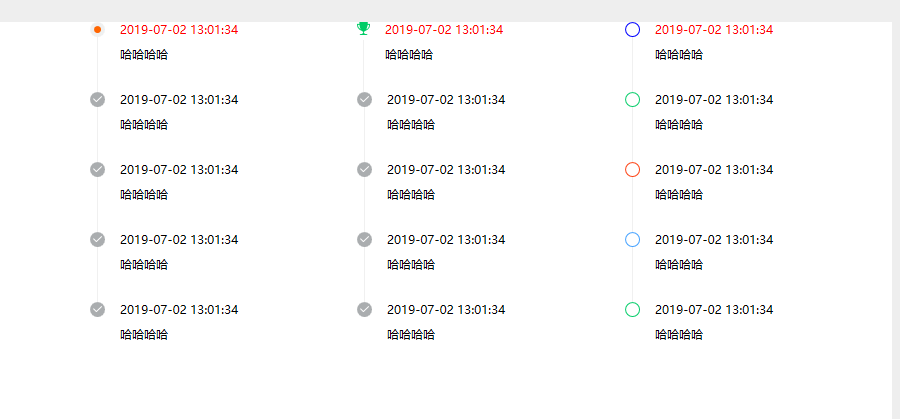Click the last gray checkmark in first timeline
The width and height of the screenshot is (900, 419).
point(98,309)
